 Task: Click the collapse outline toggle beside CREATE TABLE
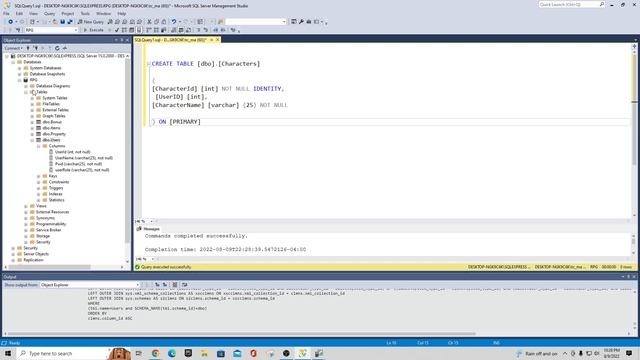pos(149,64)
